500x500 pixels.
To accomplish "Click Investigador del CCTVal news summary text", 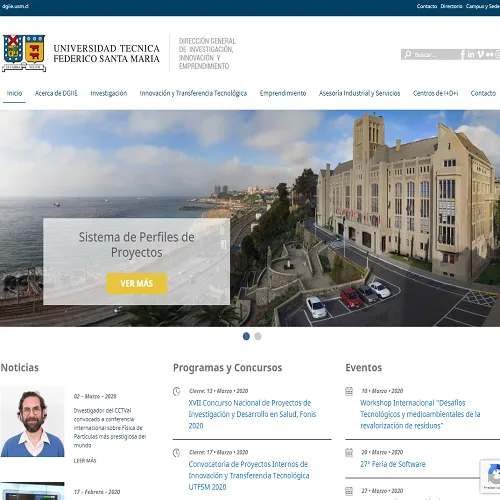I will [x=110, y=428].
